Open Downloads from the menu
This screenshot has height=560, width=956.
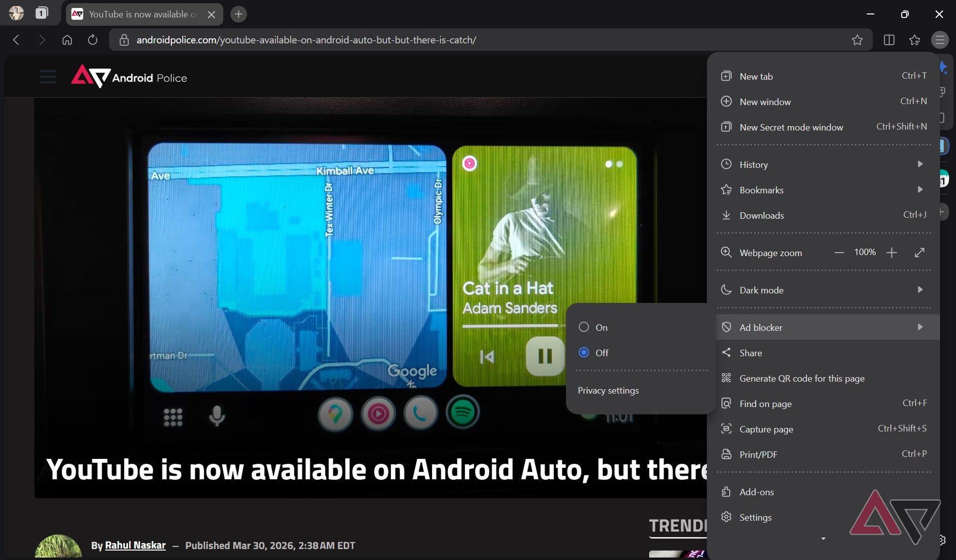tap(823, 215)
